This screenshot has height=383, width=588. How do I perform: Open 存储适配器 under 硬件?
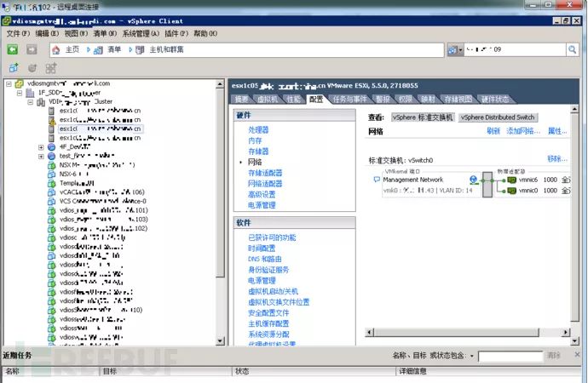pos(265,173)
